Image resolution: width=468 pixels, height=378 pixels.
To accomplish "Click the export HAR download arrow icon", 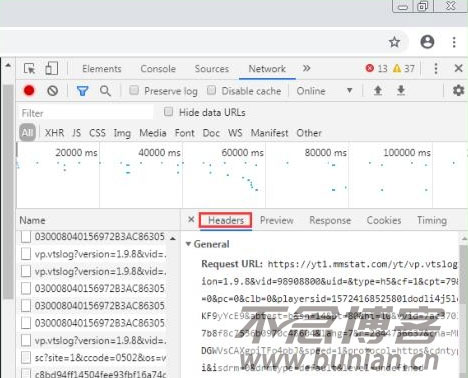I will click(401, 90).
